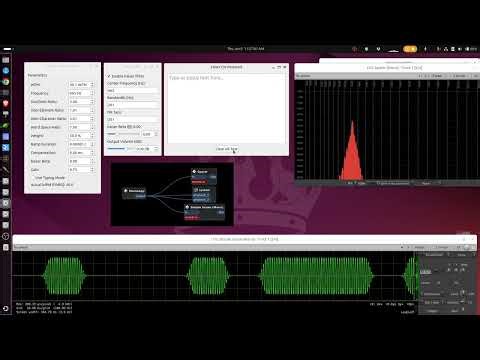The height and width of the screenshot is (360, 480).
Task: Click the Compensation spinbox arrows
Action: pos(92,153)
